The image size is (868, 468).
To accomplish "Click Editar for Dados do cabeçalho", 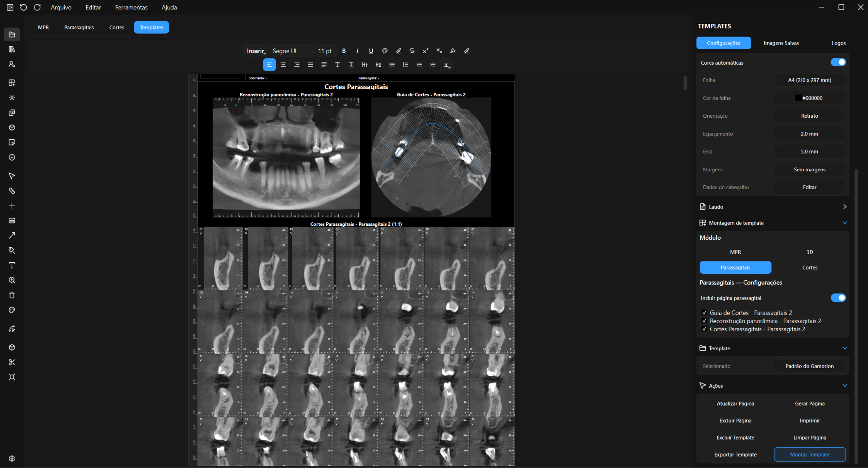I will point(809,187).
